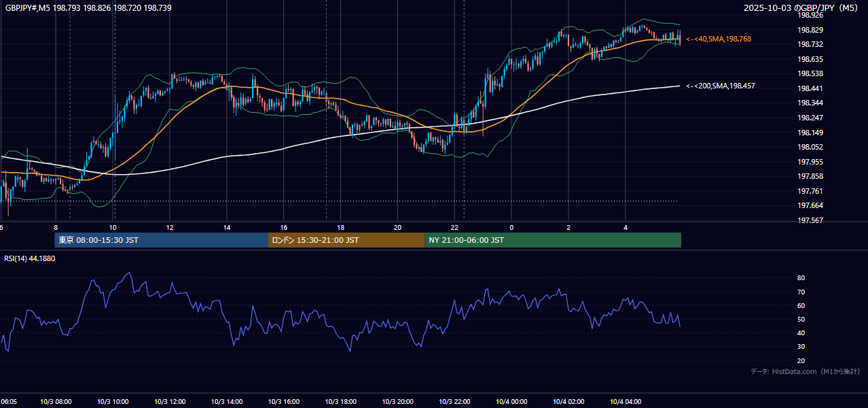Click the GBPJPY#,M5 symbol title text
This screenshot has height=408, width=868.
88,7
